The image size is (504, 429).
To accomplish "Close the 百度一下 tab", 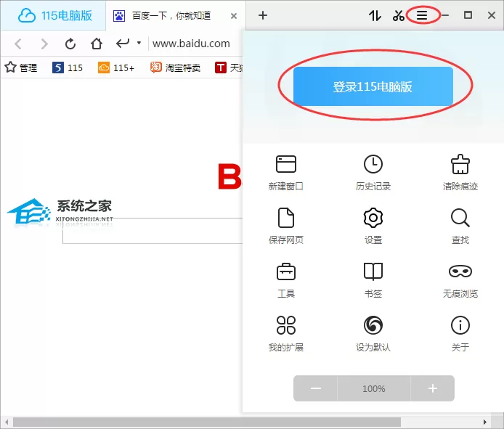I will pyautogui.click(x=234, y=16).
